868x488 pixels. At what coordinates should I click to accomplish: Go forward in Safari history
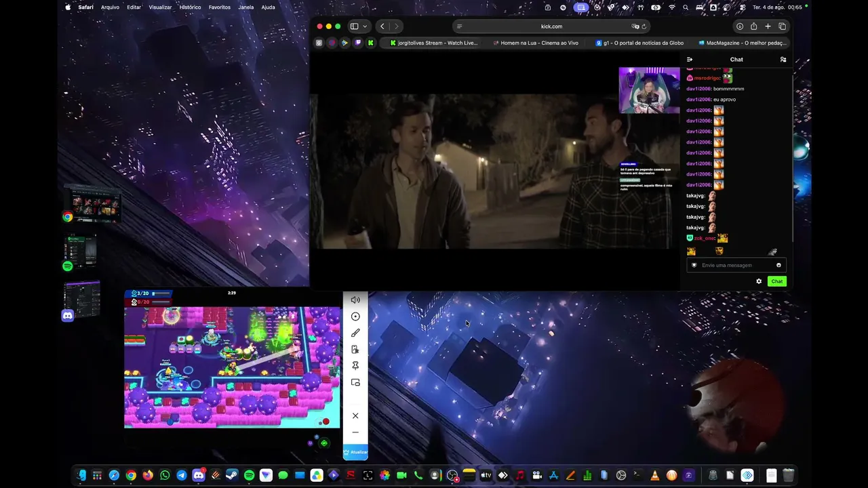tap(396, 26)
